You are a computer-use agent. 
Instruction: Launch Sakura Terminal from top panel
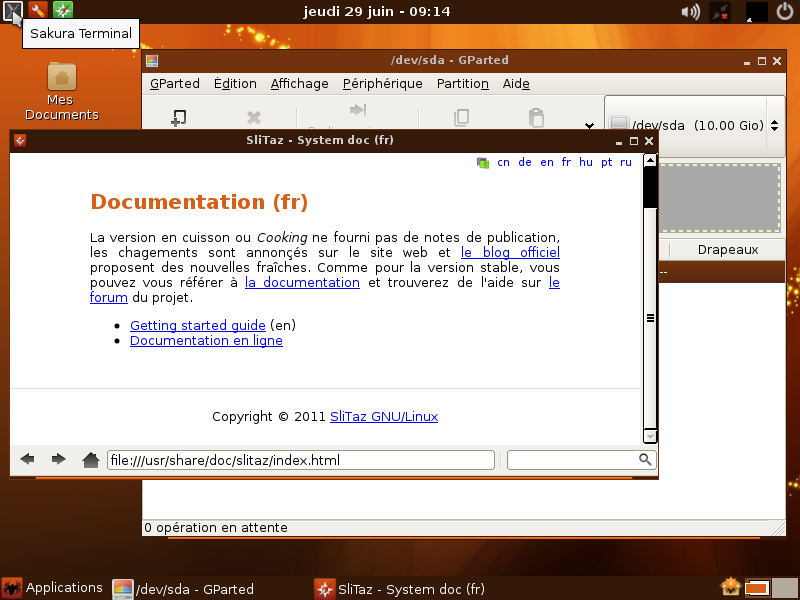[12, 11]
